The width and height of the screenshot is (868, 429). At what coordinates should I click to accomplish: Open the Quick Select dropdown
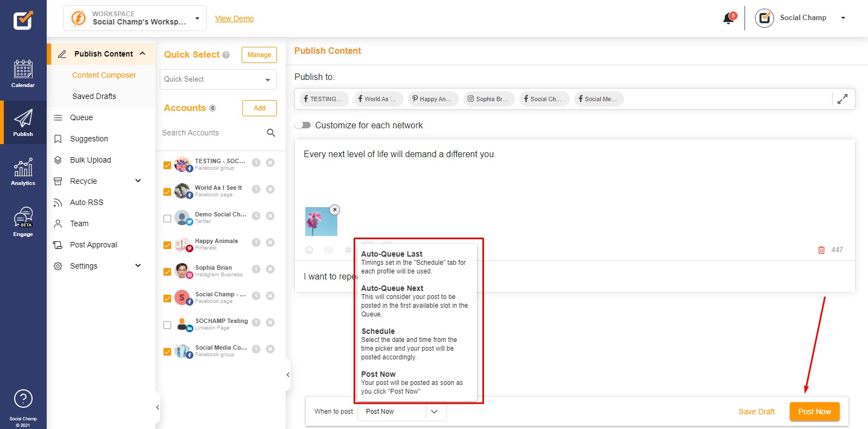(218, 79)
